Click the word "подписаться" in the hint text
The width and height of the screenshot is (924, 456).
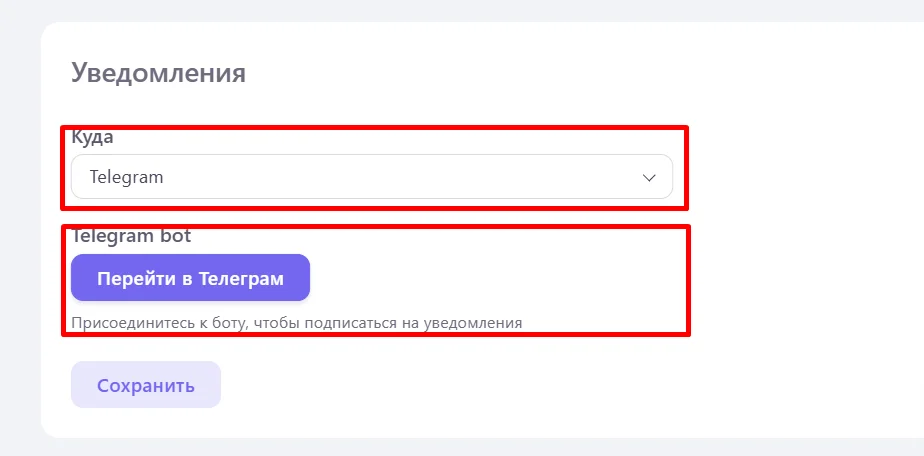[351, 323]
